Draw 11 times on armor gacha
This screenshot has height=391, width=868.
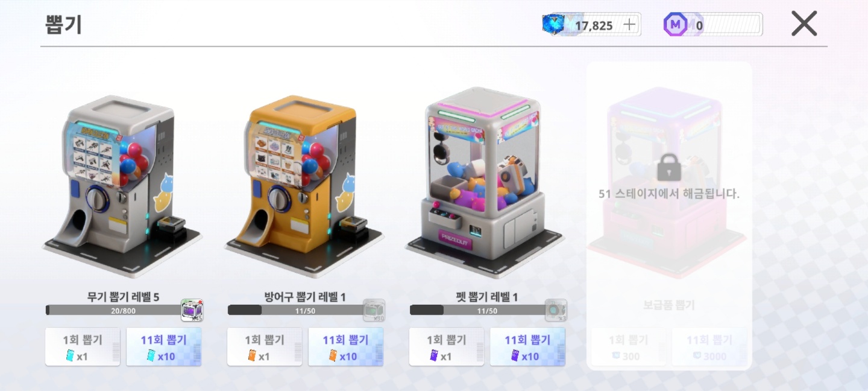coord(346,347)
